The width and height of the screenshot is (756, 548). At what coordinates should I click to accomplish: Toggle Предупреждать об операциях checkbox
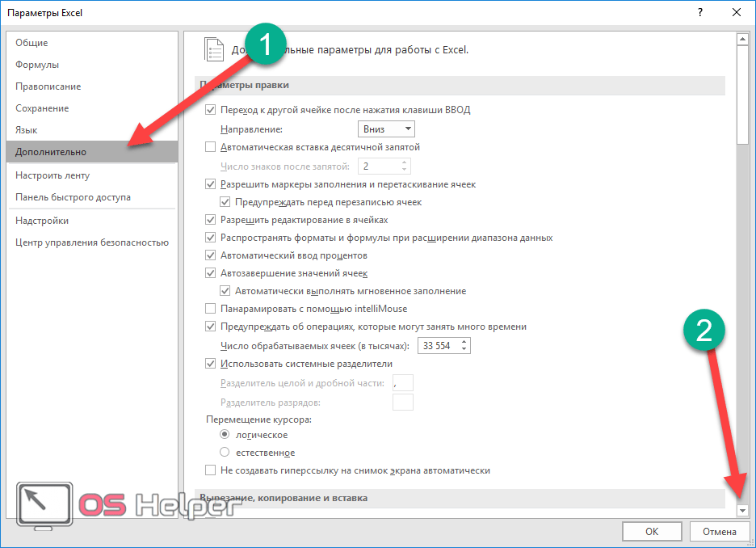pyautogui.click(x=210, y=326)
